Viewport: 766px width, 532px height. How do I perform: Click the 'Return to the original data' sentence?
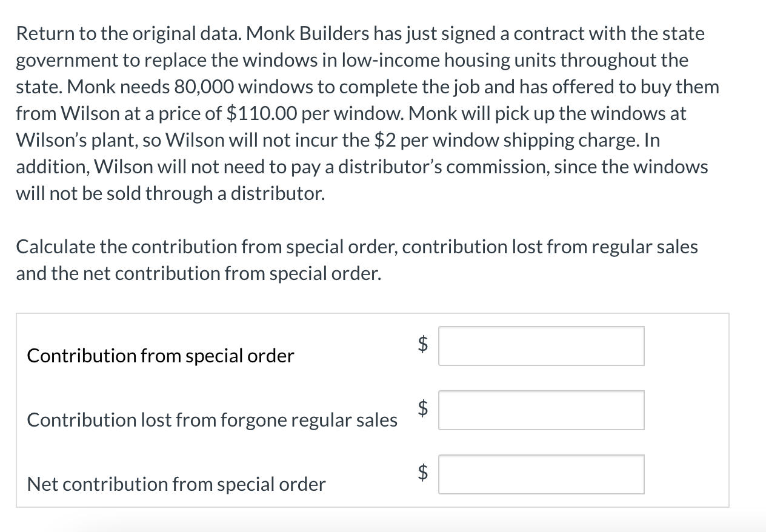[130, 33]
